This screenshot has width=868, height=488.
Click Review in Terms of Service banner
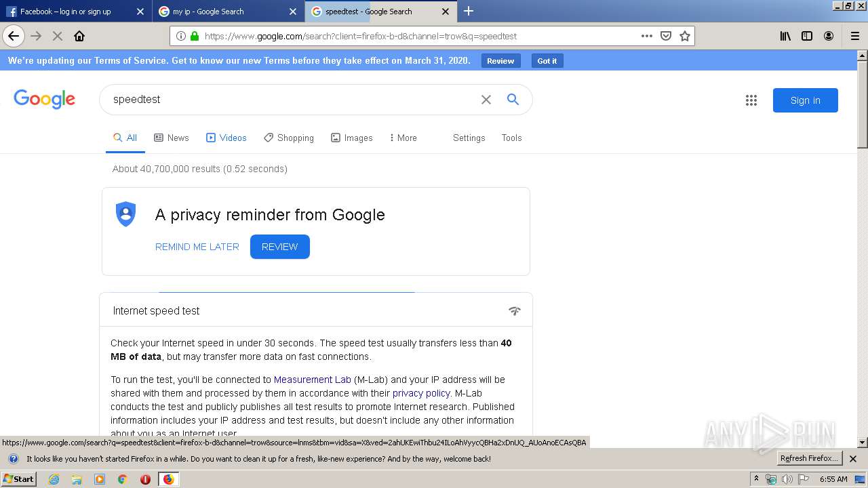500,61
